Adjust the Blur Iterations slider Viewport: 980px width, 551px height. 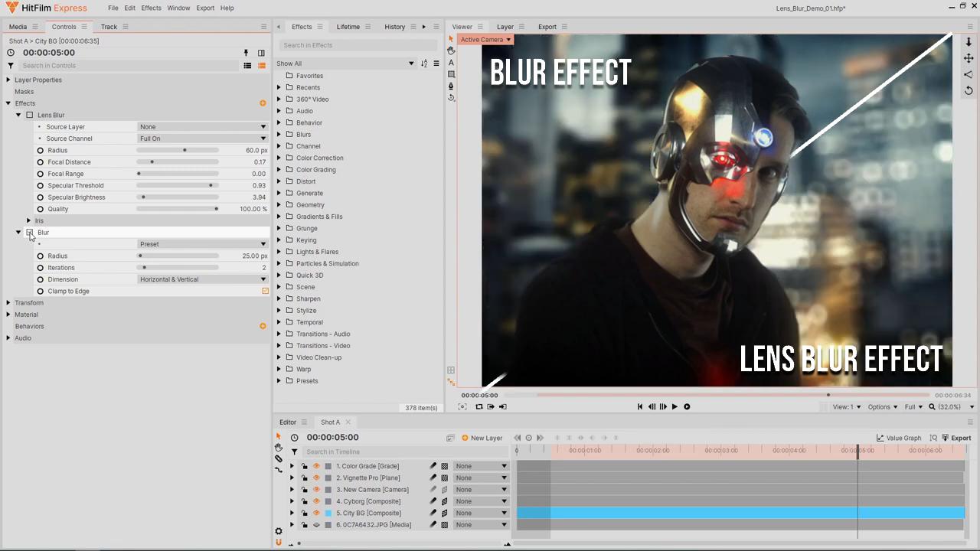coord(178,268)
